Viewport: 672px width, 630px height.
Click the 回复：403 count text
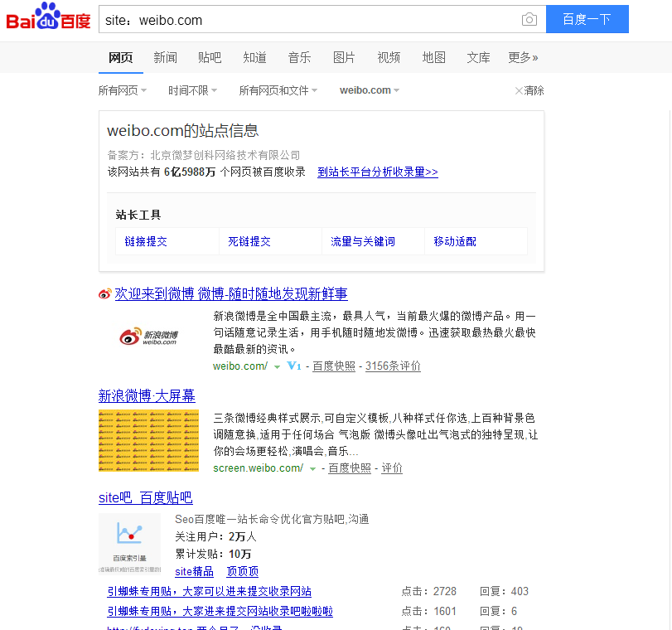(x=504, y=591)
